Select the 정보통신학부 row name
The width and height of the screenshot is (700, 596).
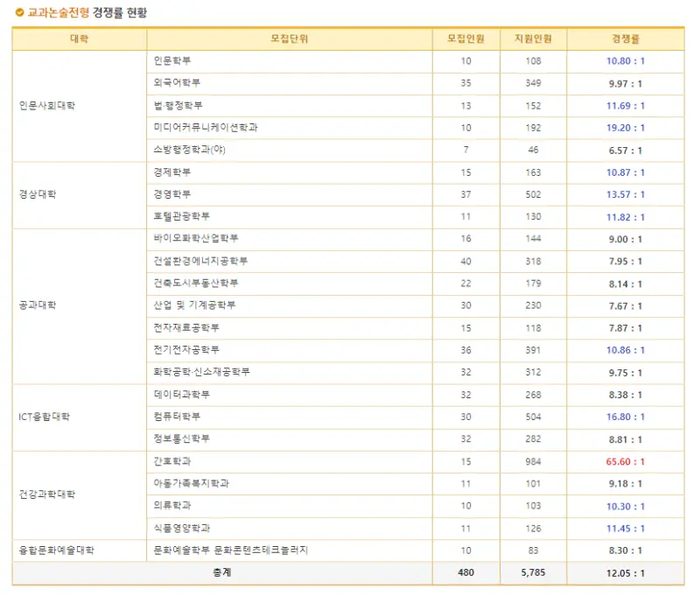[x=182, y=438]
